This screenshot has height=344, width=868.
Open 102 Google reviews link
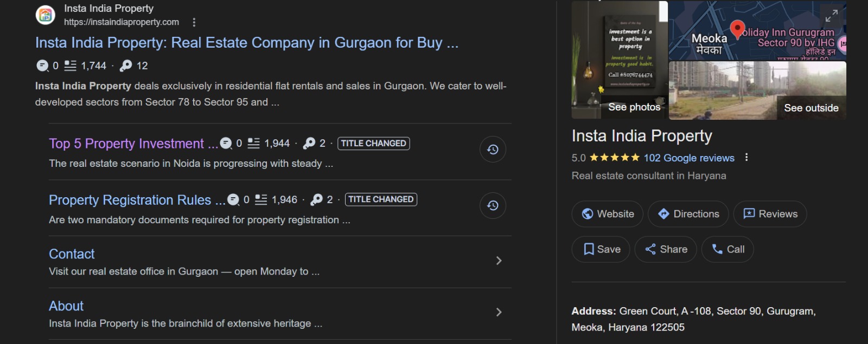point(689,158)
